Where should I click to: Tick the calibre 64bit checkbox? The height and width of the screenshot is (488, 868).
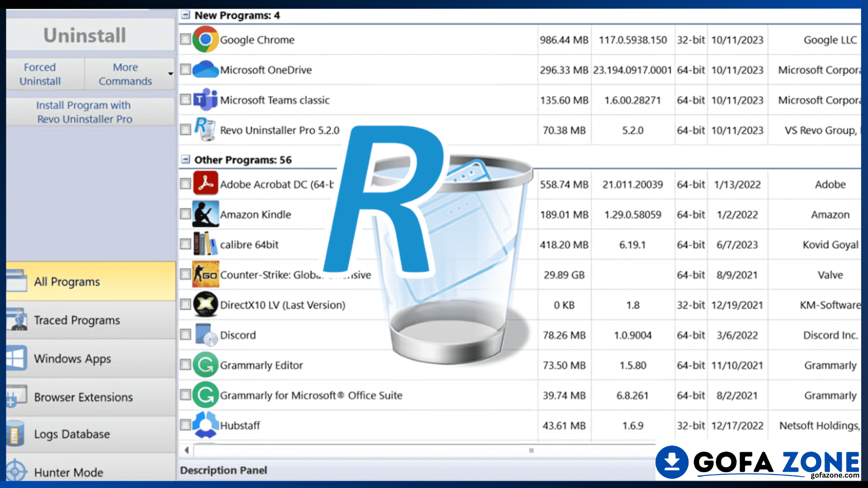(x=185, y=244)
